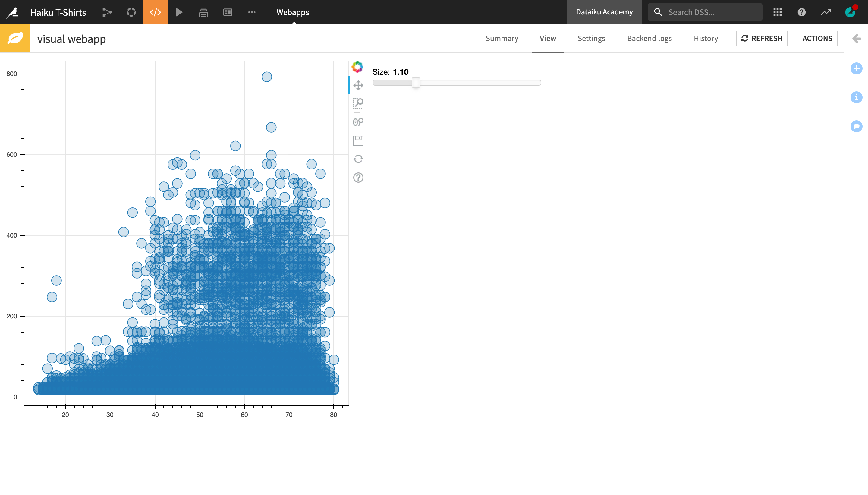Open the Flow icon in navbar

(x=107, y=12)
